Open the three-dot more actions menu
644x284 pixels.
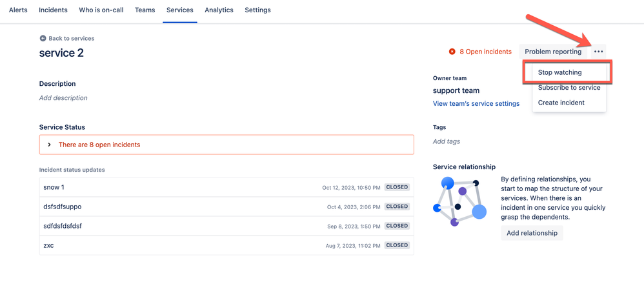point(598,52)
